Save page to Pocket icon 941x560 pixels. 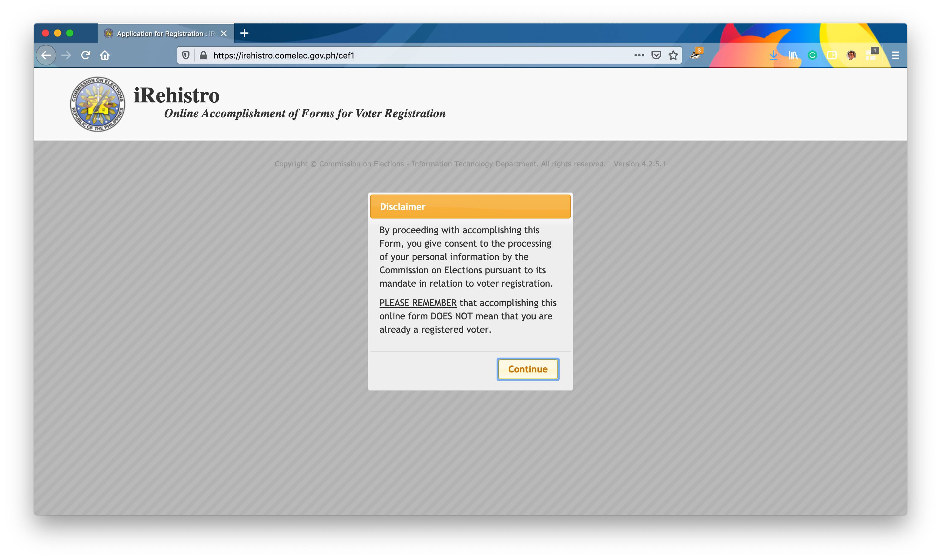tap(656, 55)
